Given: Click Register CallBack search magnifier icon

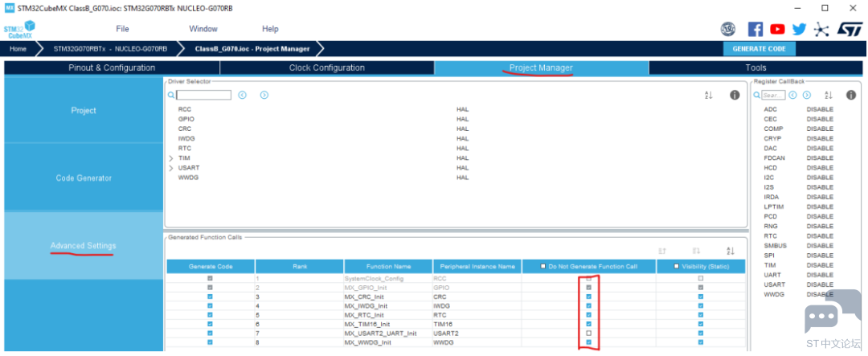Looking at the screenshot, I should coord(757,96).
